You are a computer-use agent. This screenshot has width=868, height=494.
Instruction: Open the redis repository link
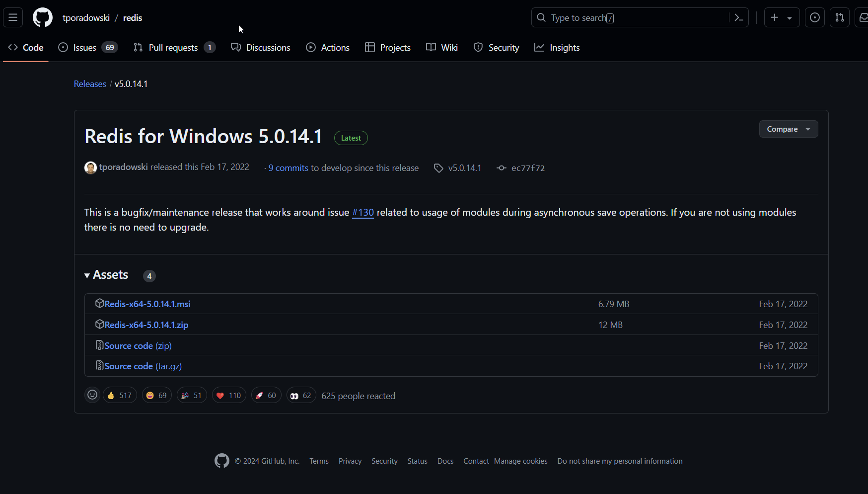click(x=133, y=18)
